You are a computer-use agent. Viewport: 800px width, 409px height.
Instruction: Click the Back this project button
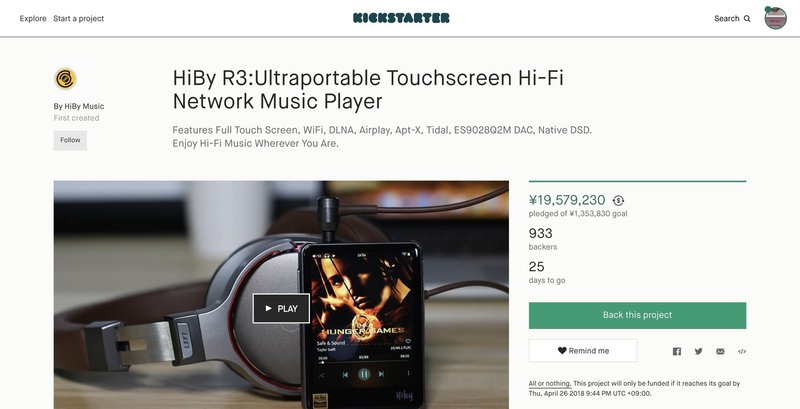click(637, 315)
